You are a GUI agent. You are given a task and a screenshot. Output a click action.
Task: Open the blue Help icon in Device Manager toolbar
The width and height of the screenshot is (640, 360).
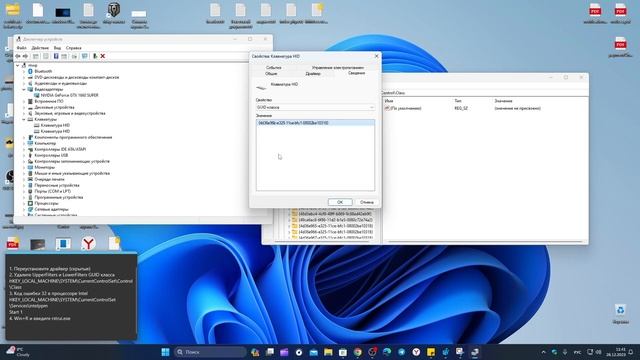tap(56, 56)
